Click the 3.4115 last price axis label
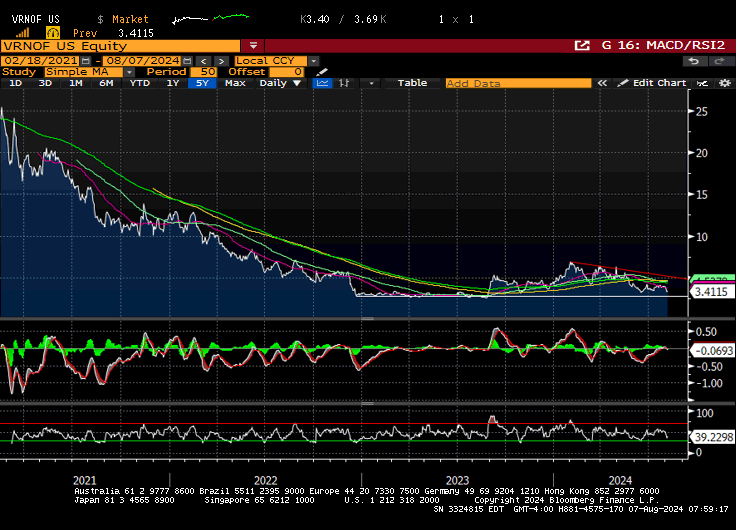The width and height of the screenshot is (736, 530). 711,292
